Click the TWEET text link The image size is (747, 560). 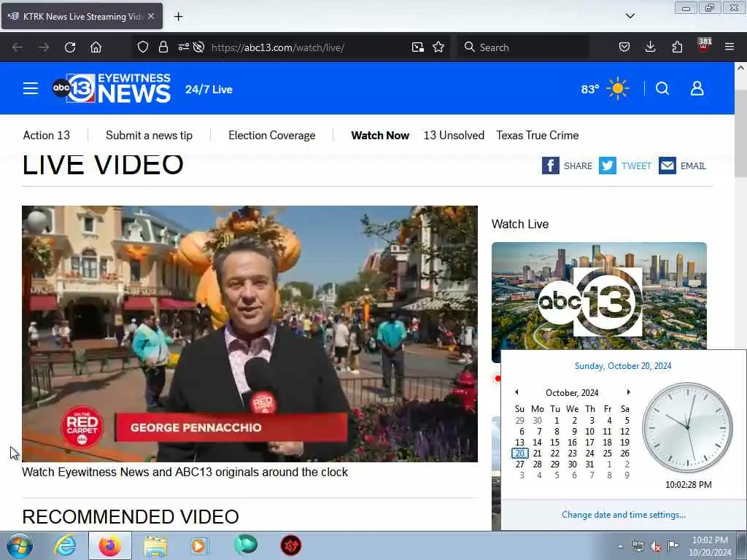636,166
